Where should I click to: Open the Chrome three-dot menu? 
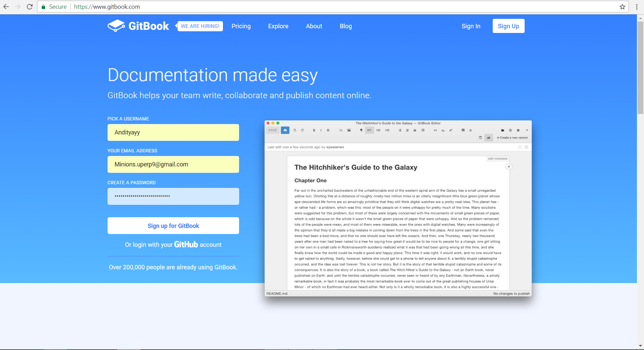pyautogui.click(x=637, y=7)
